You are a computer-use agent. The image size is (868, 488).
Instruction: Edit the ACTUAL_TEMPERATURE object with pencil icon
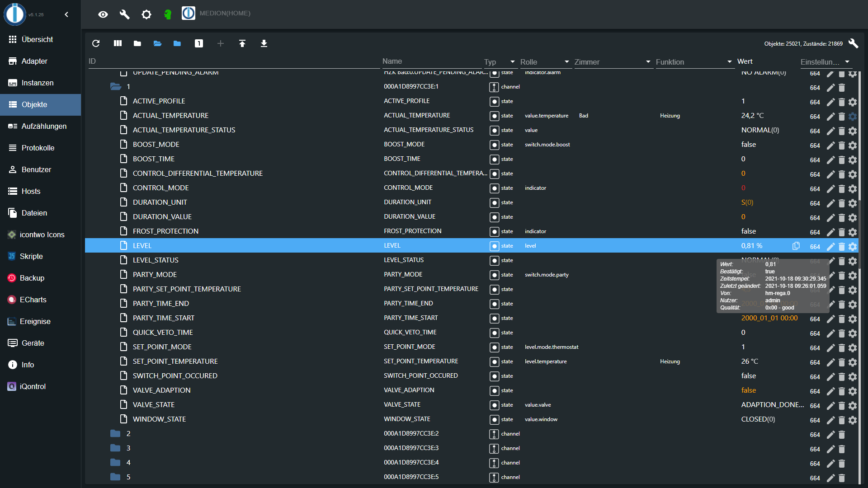[830, 117]
